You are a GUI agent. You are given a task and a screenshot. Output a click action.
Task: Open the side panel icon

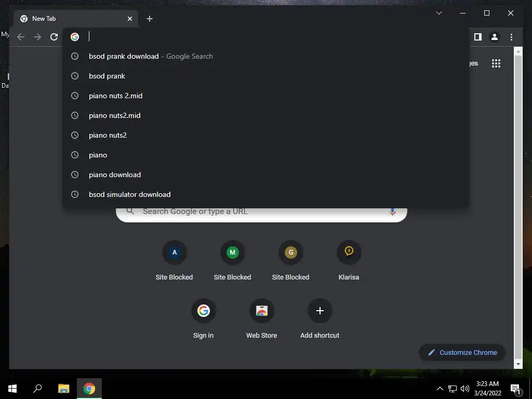(478, 37)
